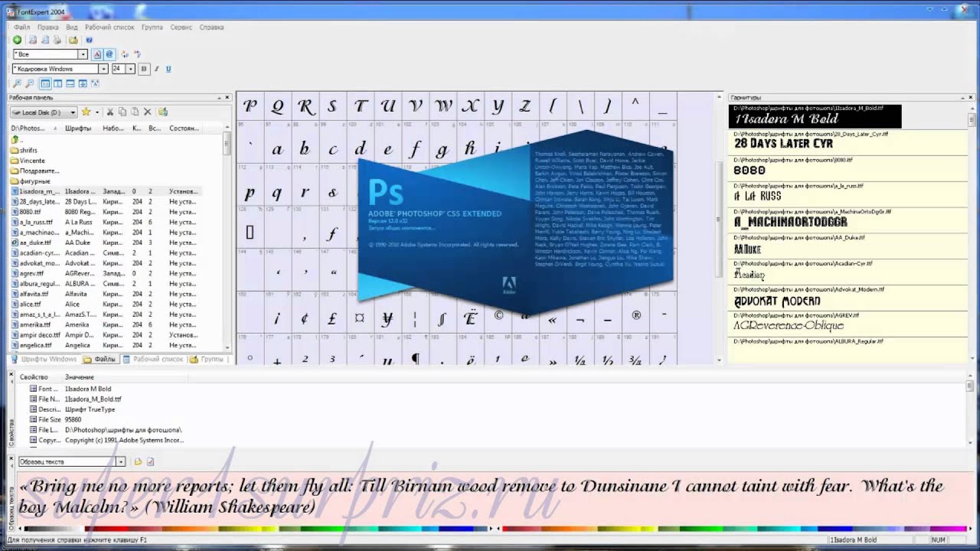Click the parent-folder up arrow row in the file list
Screen dimensions: 980x551
click(107, 140)
